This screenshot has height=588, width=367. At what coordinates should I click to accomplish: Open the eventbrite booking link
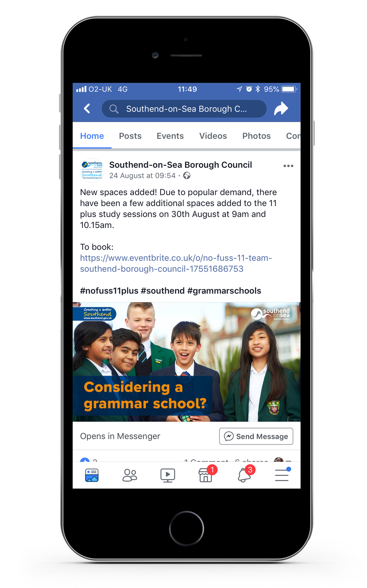pyautogui.click(x=176, y=263)
